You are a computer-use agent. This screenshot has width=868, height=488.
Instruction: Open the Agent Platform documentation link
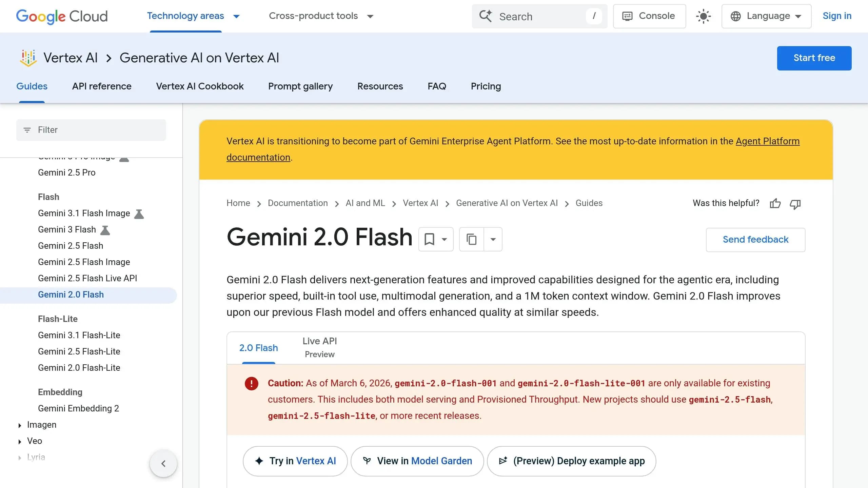click(768, 141)
